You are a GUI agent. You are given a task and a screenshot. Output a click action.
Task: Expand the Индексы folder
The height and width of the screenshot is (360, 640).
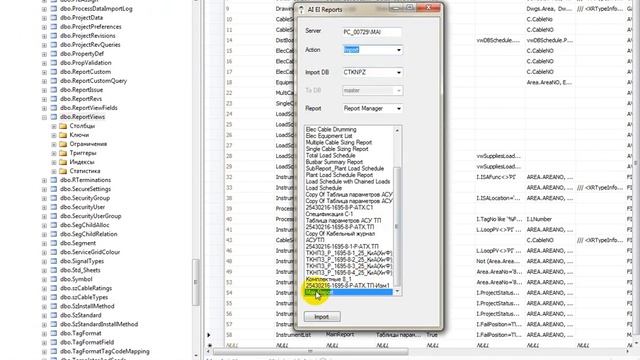click(x=54, y=162)
